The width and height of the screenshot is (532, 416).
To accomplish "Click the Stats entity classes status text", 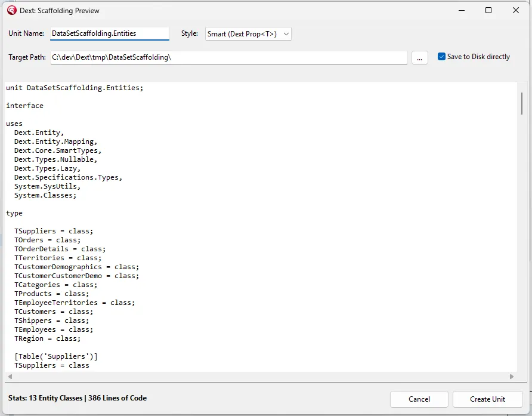I will (78, 398).
